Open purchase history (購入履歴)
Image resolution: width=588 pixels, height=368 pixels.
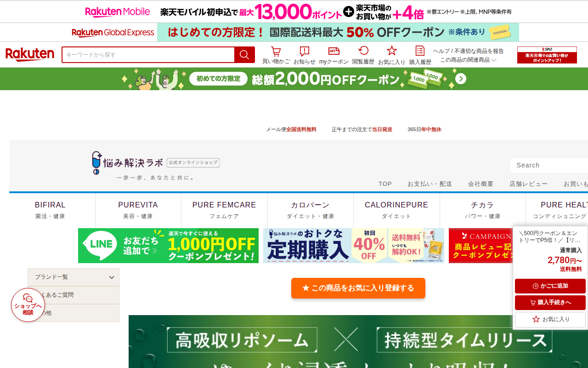(420, 55)
